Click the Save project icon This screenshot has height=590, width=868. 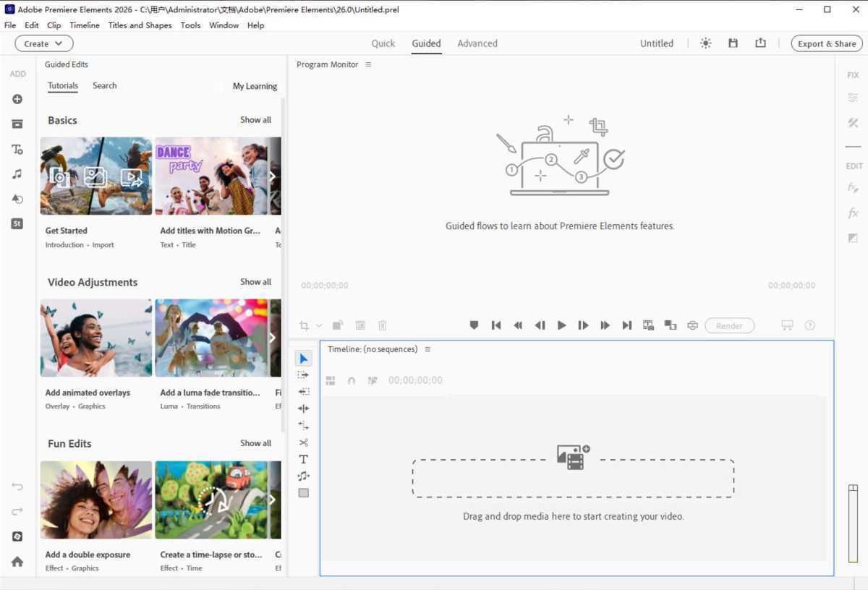point(733,43)
